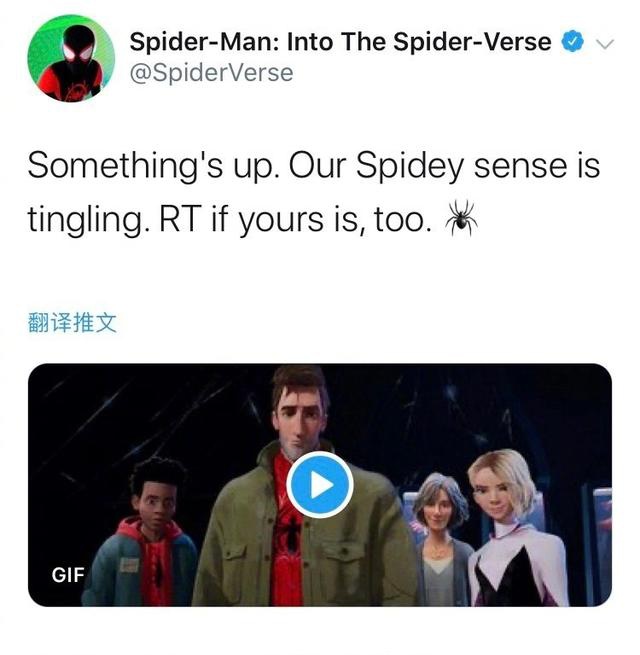This screenshot has width=640, height=655.
Task: Open the Spider-Verse profile avatar
Action: pyautogui.click(x=71, y=58)
